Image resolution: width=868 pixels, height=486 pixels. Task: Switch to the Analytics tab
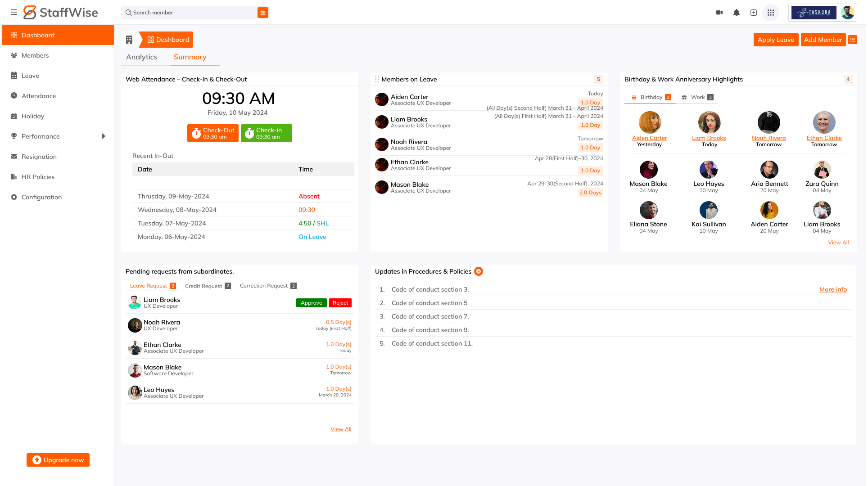tap(141, 57)
